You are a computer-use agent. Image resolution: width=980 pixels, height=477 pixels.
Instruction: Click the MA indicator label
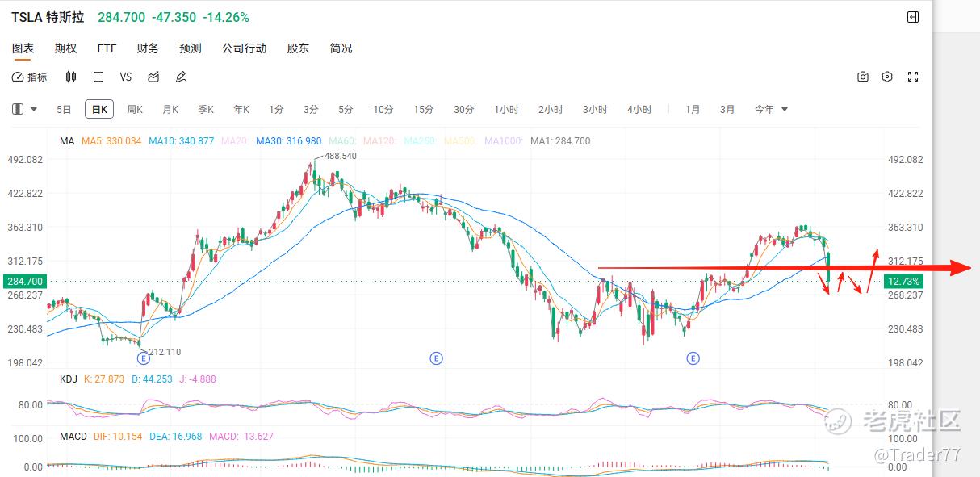(x=67, y=141)
